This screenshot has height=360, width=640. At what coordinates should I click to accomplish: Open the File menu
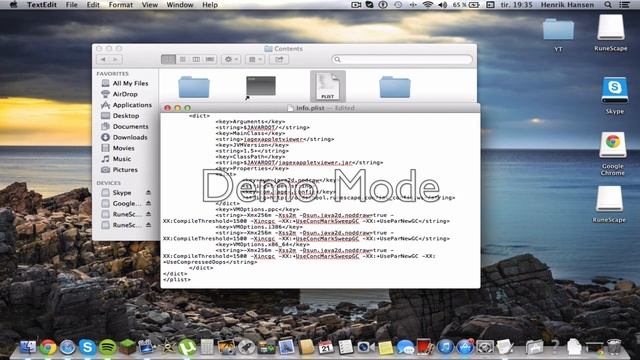(x=71, y=5)
